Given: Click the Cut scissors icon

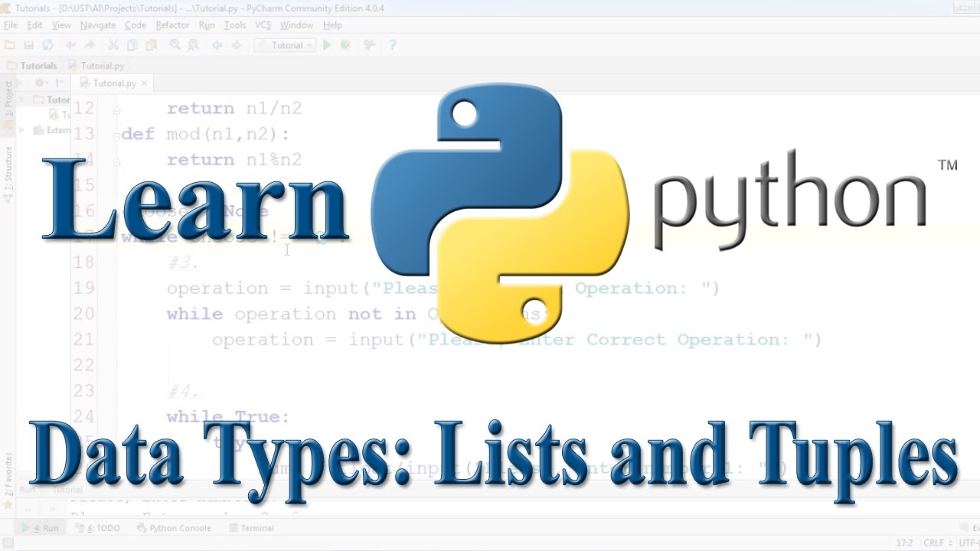Looking at the screenshot, I should point(113,45).
